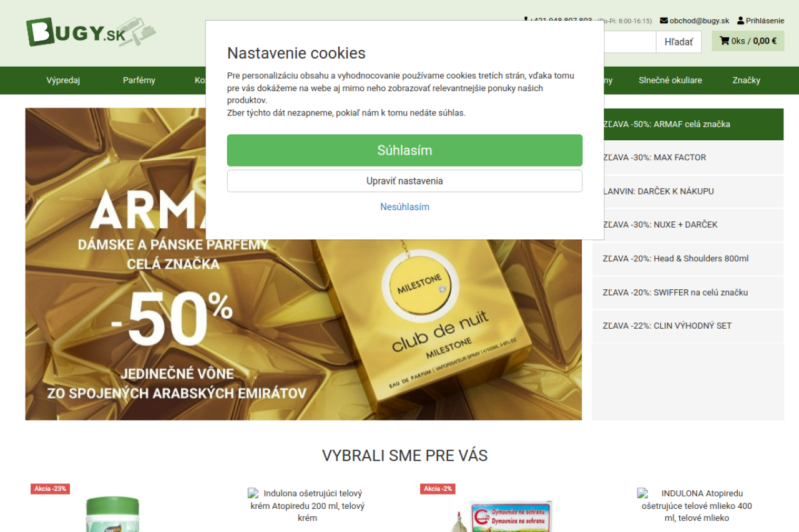The height and width of the screenshot is (532, 799).
Task: Select the ZĽAVA -20%: SWIFFER promo tab
Action: pos(688,293)
